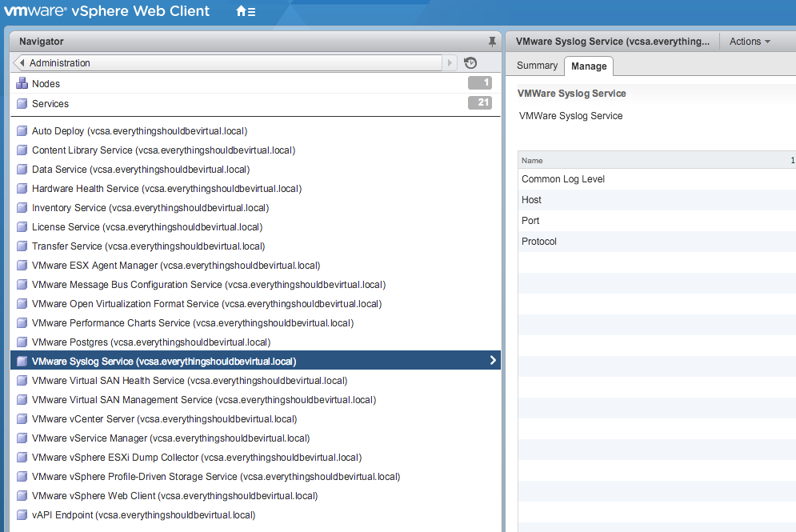Select the Manage tab
Image resolution: width=796 pixels, height=532 pixels.
point(588,66)
